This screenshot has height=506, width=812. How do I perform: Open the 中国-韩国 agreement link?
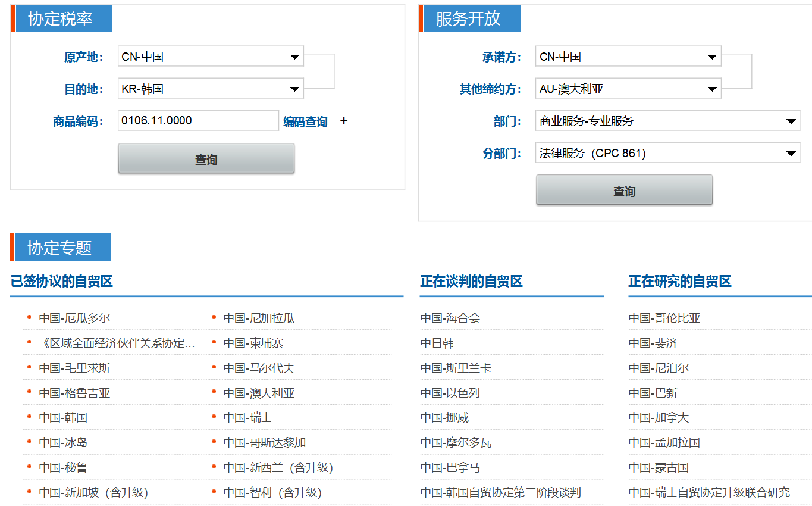(x=63, y=418)
